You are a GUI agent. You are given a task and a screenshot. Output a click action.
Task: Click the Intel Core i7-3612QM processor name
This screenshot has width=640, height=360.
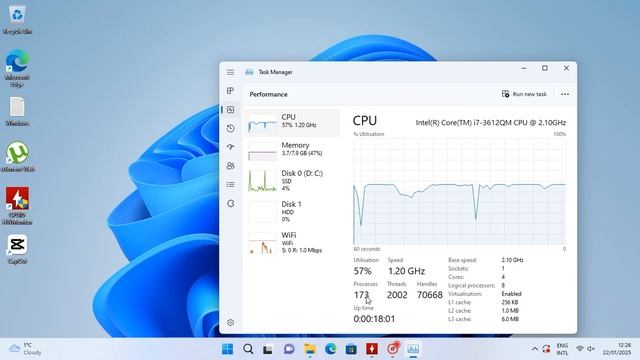coord(491,122)
